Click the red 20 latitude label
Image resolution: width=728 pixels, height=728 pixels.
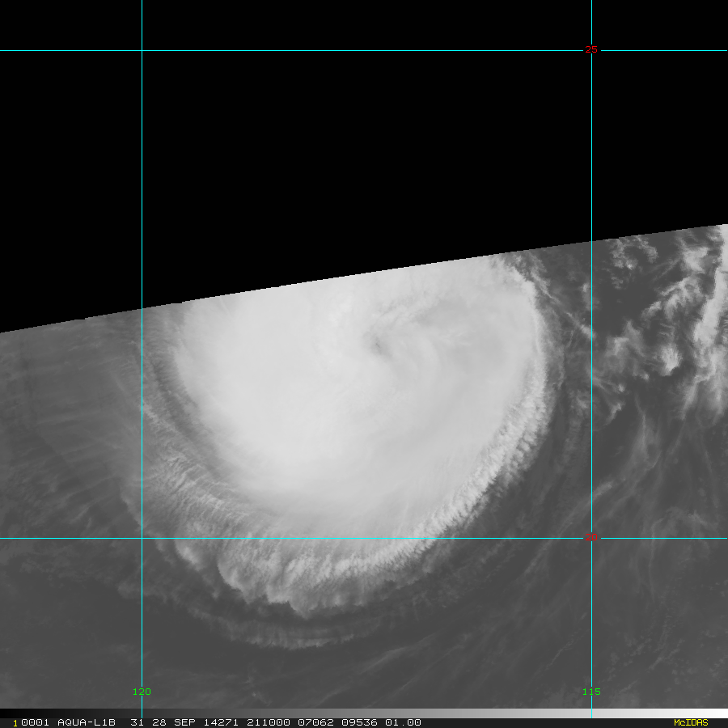591,537
